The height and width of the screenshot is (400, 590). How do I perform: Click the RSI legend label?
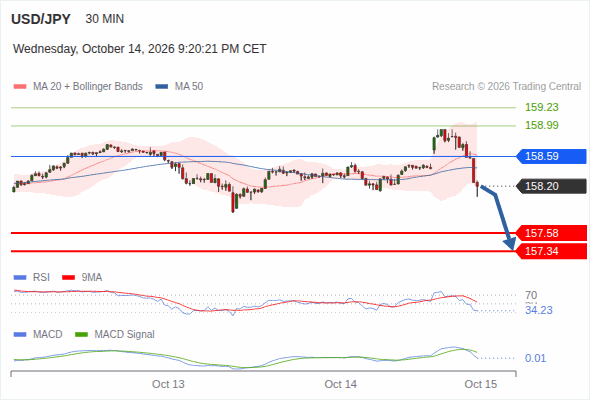[41, 278]
